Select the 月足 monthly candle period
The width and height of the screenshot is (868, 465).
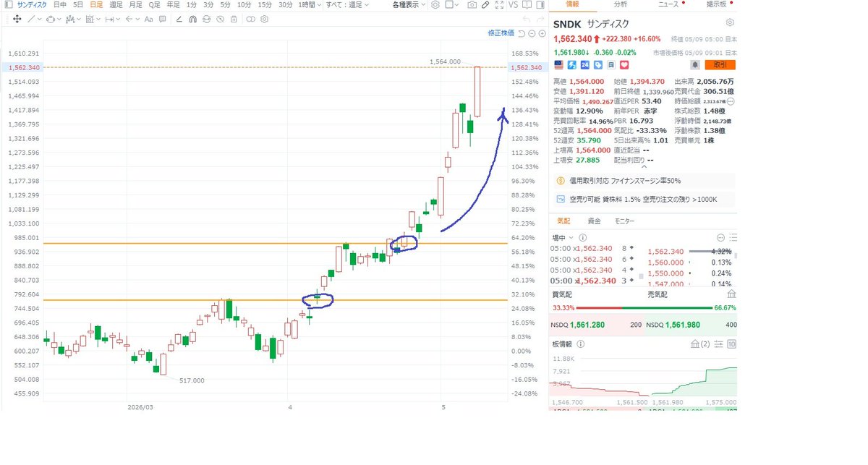click(135, 4)
